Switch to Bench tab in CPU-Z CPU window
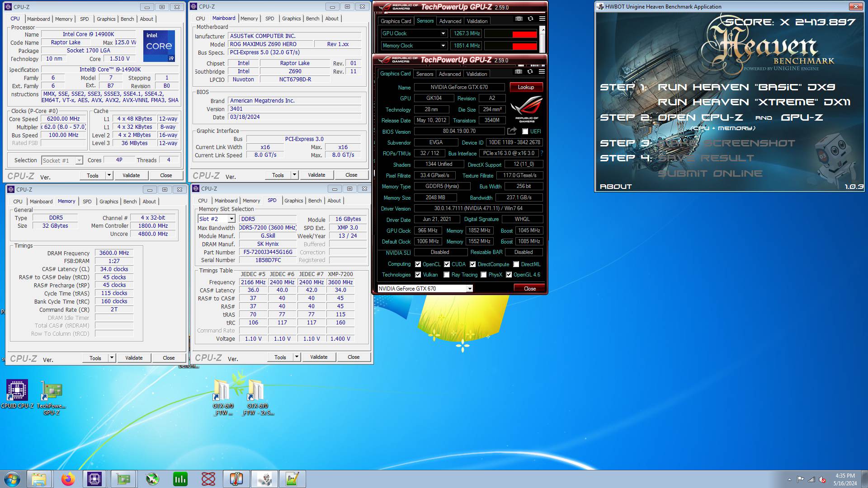The height and width of the screenshot is (488, 868). click(127, 19)
